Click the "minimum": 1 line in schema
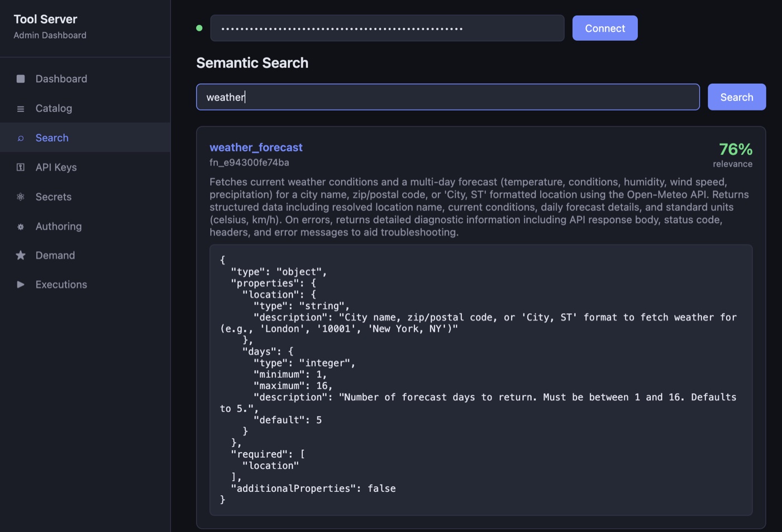 pos(290,375)
